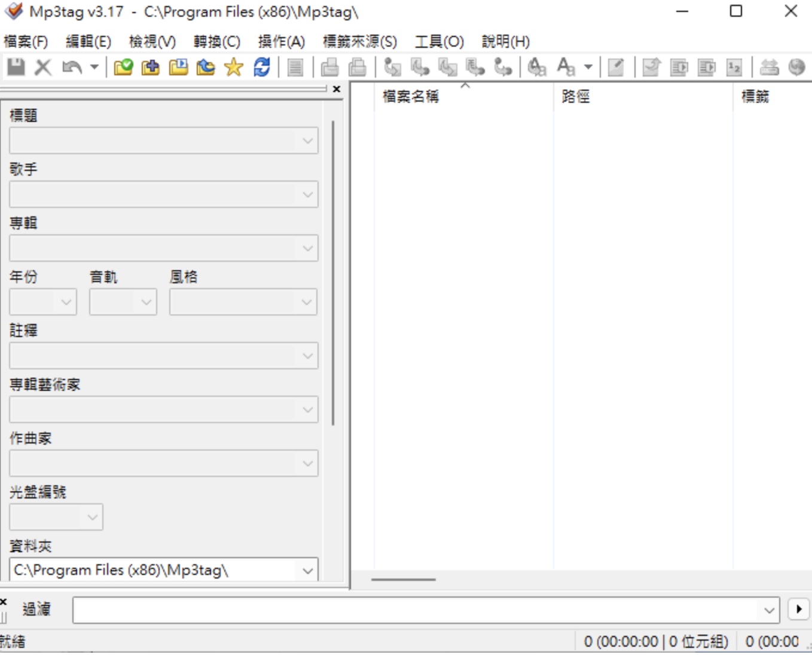This screenshot has height=661, width=812.
Task: Open the 操作(A) menu
Action: [282, 41]
